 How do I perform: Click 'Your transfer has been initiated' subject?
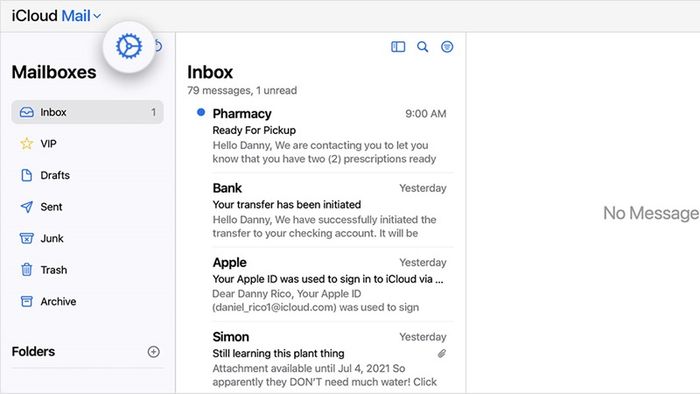coord(287,204)
